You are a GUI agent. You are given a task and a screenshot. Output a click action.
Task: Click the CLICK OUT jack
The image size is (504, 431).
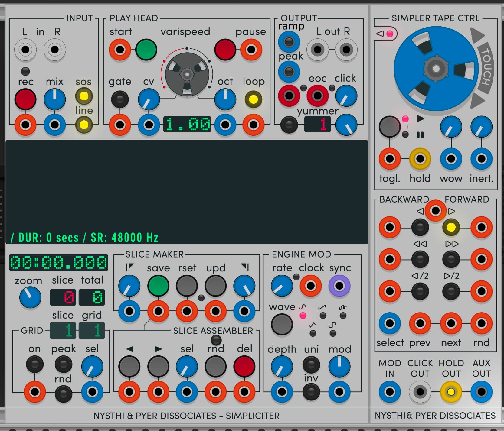[x=420, y=392]
